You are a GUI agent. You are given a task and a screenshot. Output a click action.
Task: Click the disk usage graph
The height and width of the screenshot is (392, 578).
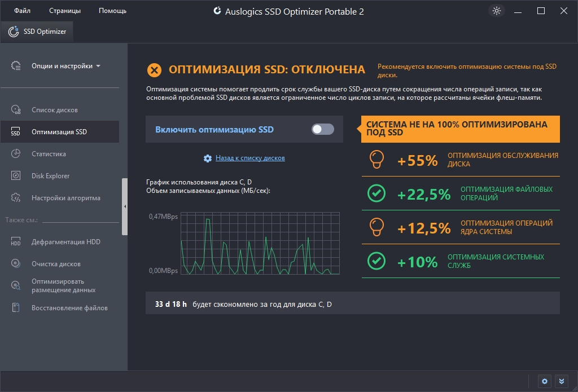click(x=260, y=243)
